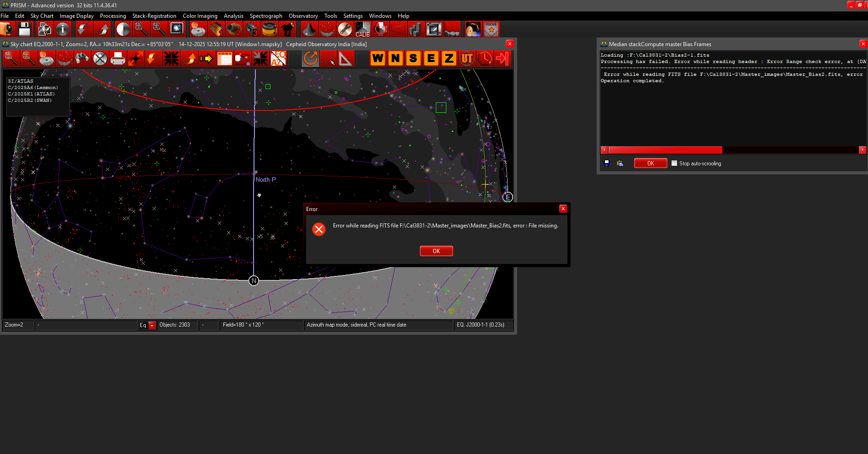
Task: Click the printer icon in sky chart toolbar
Action: click(118, 58)
